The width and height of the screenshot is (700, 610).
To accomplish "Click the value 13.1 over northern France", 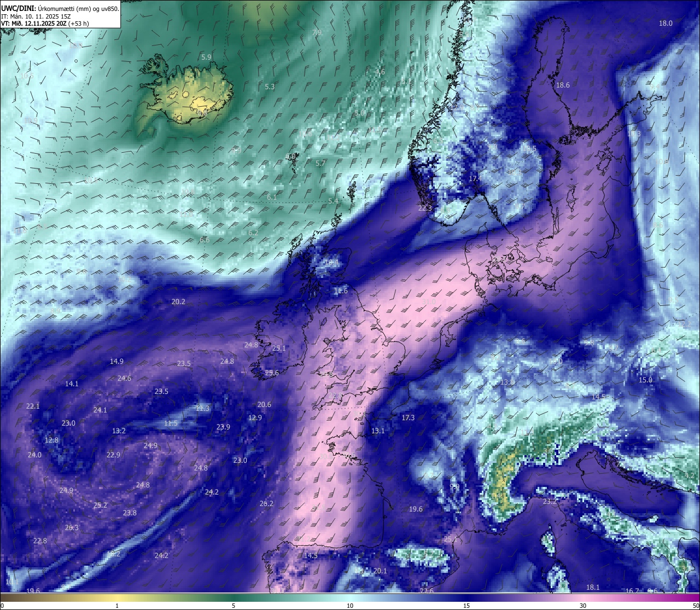I will click(378, 431).
